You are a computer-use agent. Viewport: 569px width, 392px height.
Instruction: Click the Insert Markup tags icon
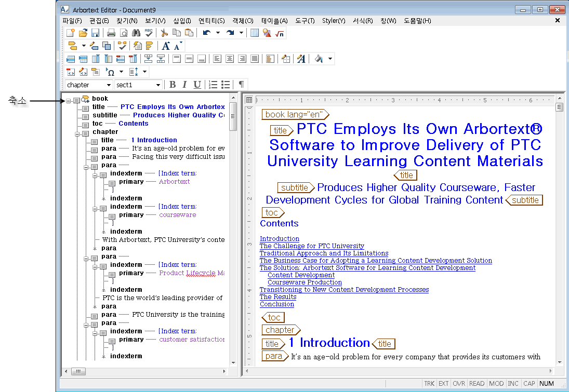click(x=73, y=46)
